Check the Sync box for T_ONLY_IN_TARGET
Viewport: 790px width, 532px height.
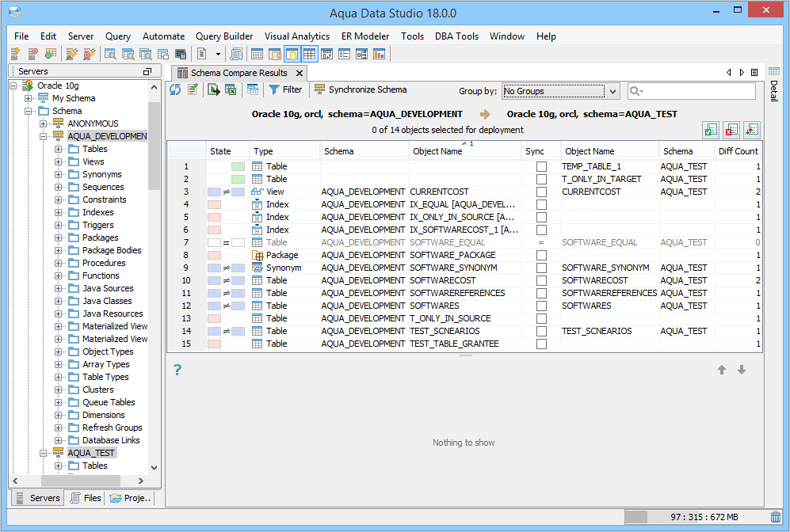point(541,179)
